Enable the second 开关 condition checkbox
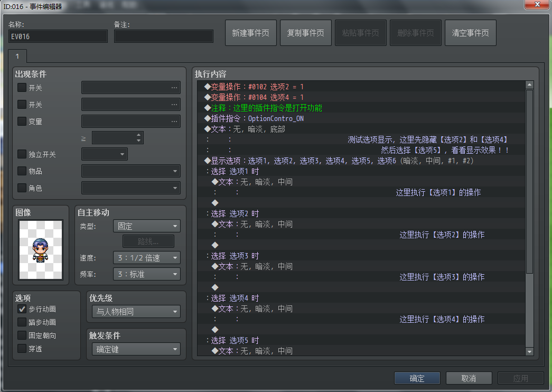This screenshot has height=392, width=552. click(x=22, y=104)
